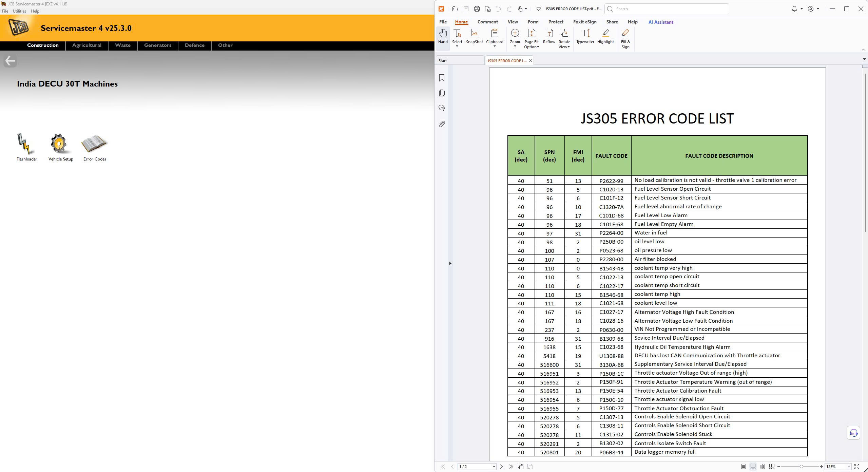Open the Bookmarks panel in Foxit sidebar
This screenshot has height=472, width=868.
tap(442, 78)
